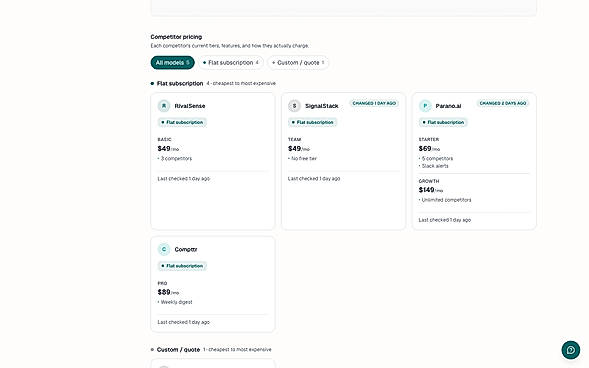Viewport: 589px width, 368px height.
Task: Click 'Unlimited competitors' on Parano.ai
Action: click(x=445, y=200)
